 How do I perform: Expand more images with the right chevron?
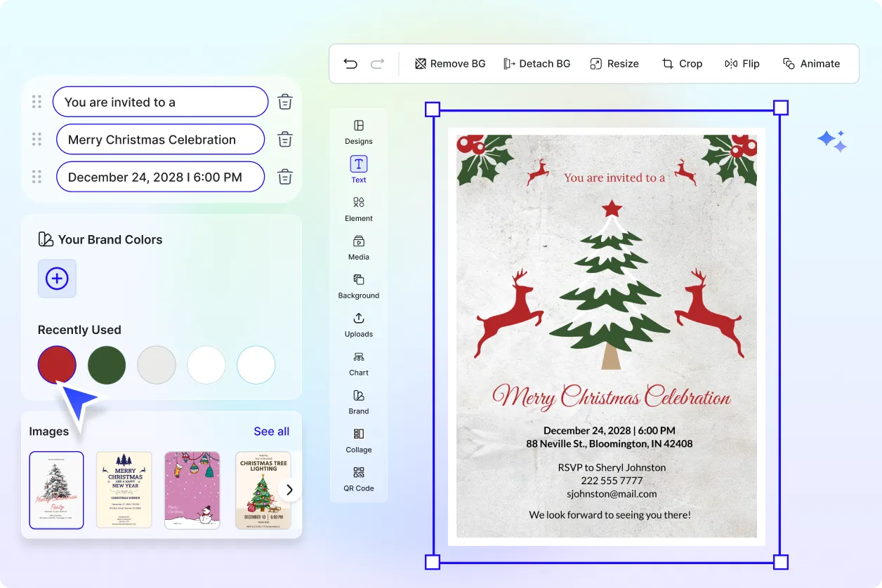289,490
